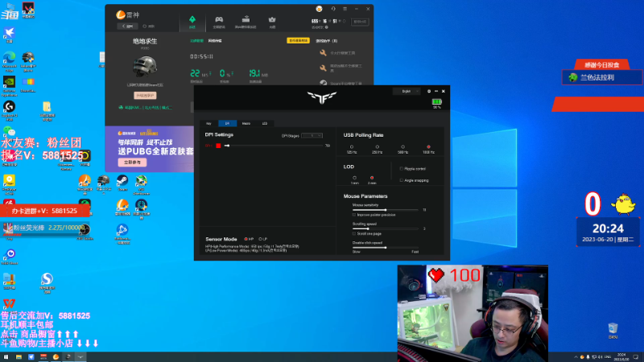
Task: Click the Scrolling speed slider
Action: tap(386, 228)
